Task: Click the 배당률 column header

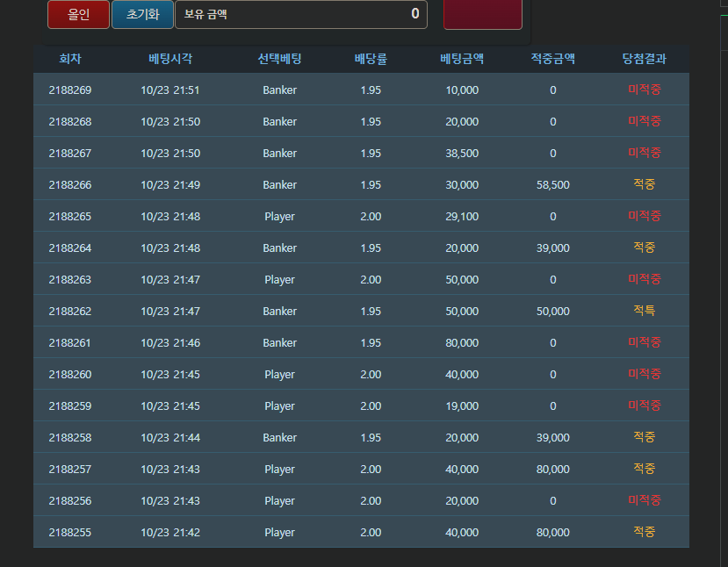Action: 371,59
